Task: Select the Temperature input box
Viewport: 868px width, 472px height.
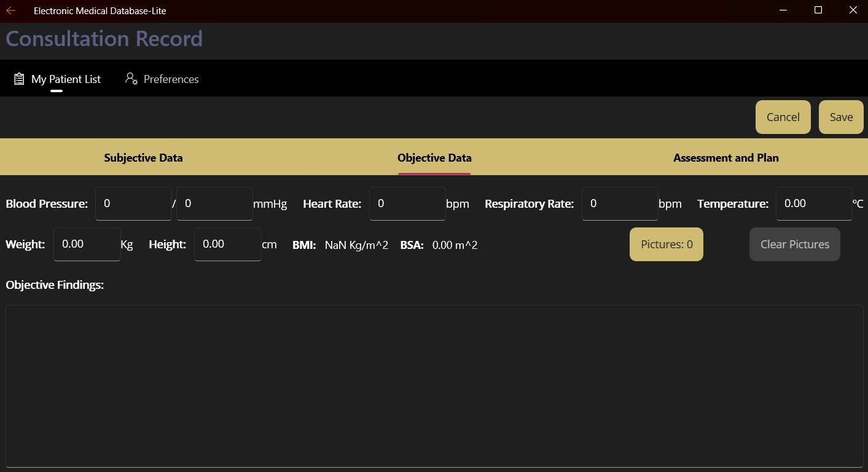Action: pos(814,203)
